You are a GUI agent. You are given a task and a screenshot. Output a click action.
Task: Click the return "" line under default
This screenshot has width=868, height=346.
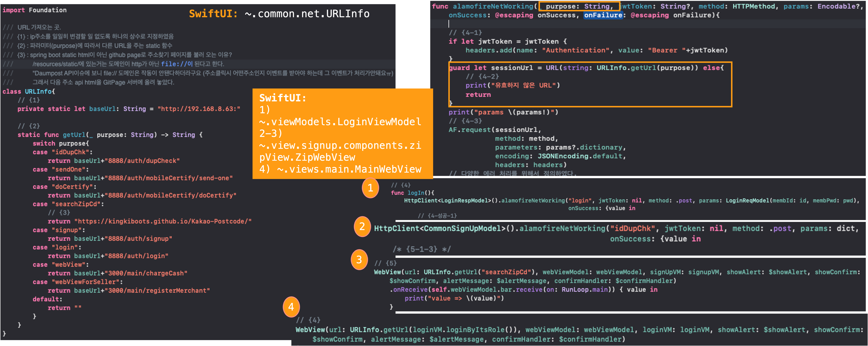64,308
